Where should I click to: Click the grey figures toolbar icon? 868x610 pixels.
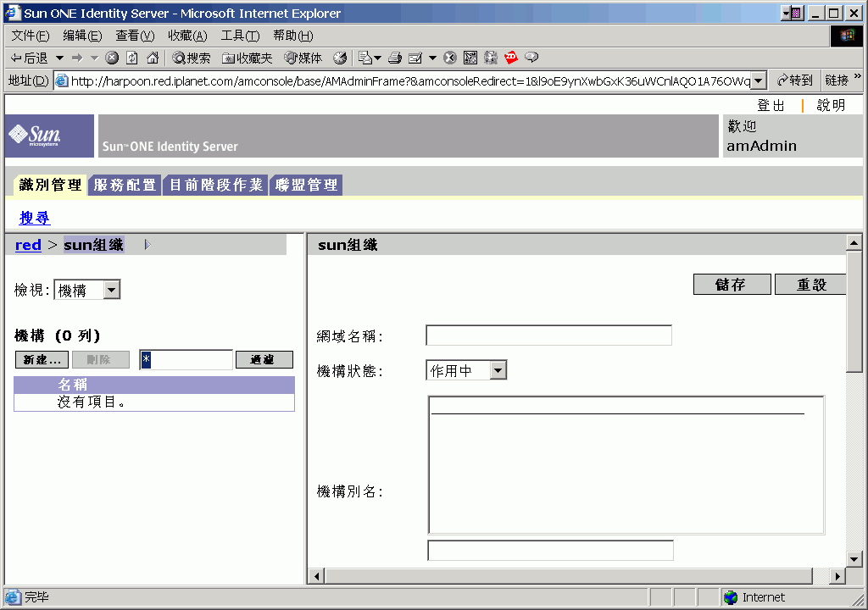pos(491,58)
